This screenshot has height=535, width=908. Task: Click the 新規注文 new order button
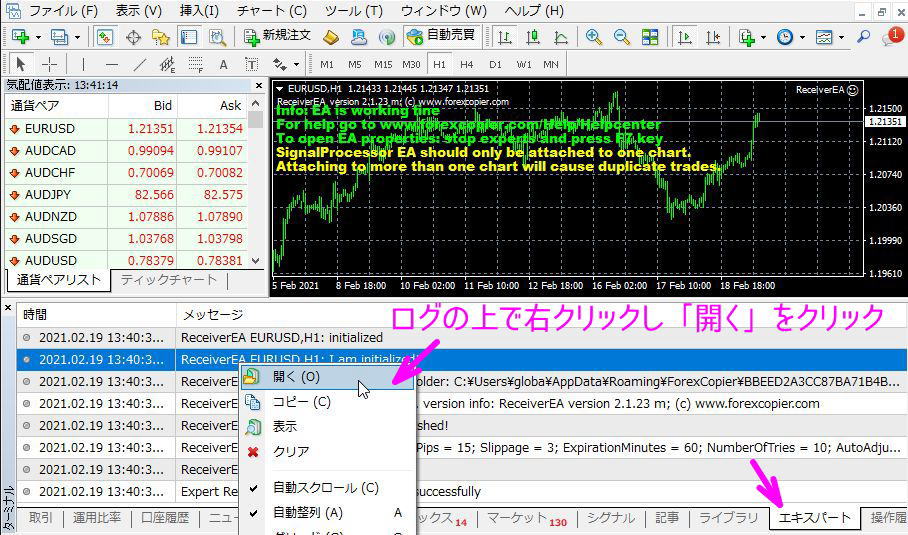coord(278,37)
